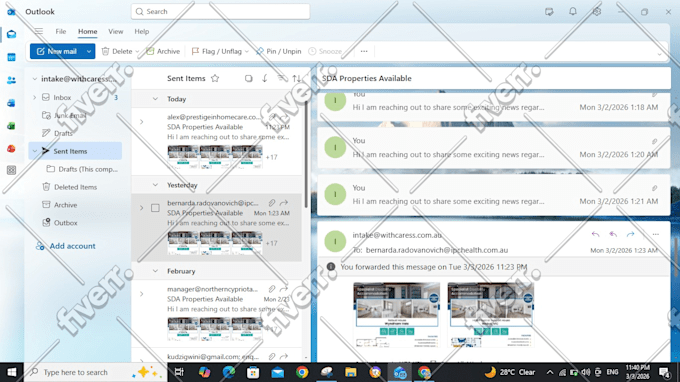Click forward icon on manager@northerncypriota list item

[x=284, y=289]
